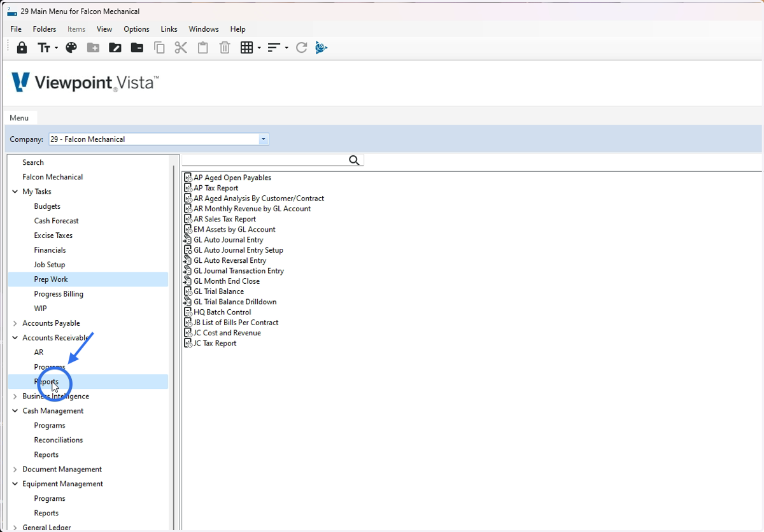764x532 pixels.
Task: Click the icon beside GL Auto Reversal Entry
Action: (187, 260)
